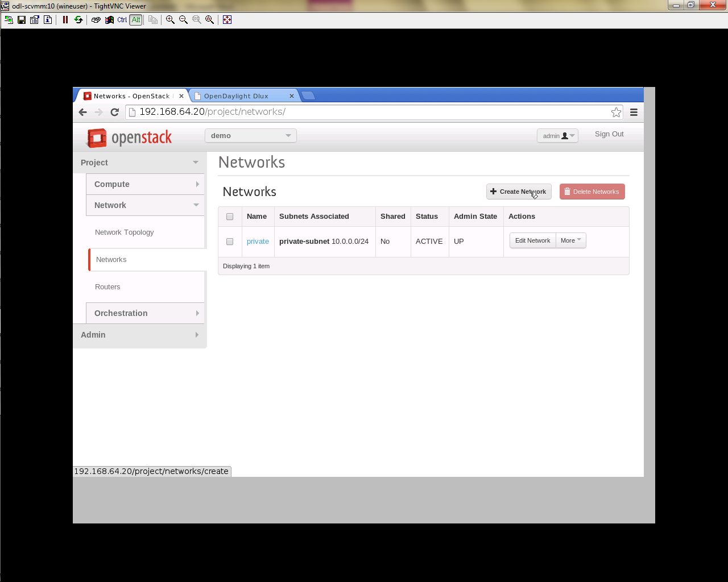This screenshot has width=728, height=582.
Task: Expand the Orchestration sidebar section
Action: click(145, 313)
